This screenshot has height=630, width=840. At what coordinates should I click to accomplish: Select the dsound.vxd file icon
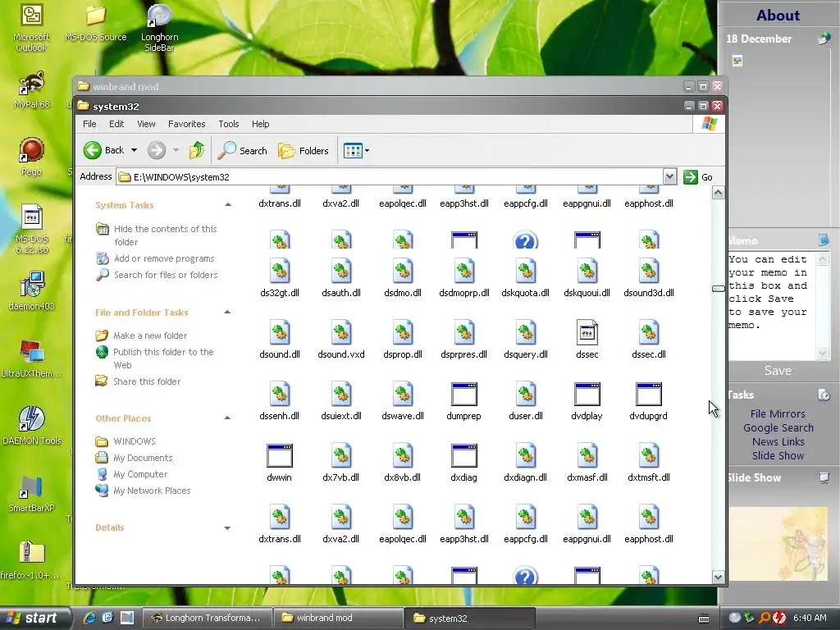click(340, 333)
